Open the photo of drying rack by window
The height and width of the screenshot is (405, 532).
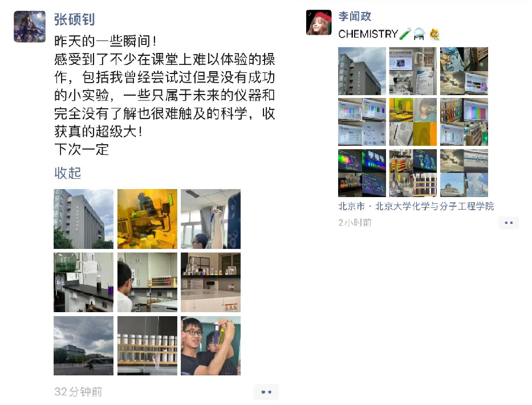(x=211, y=219)
